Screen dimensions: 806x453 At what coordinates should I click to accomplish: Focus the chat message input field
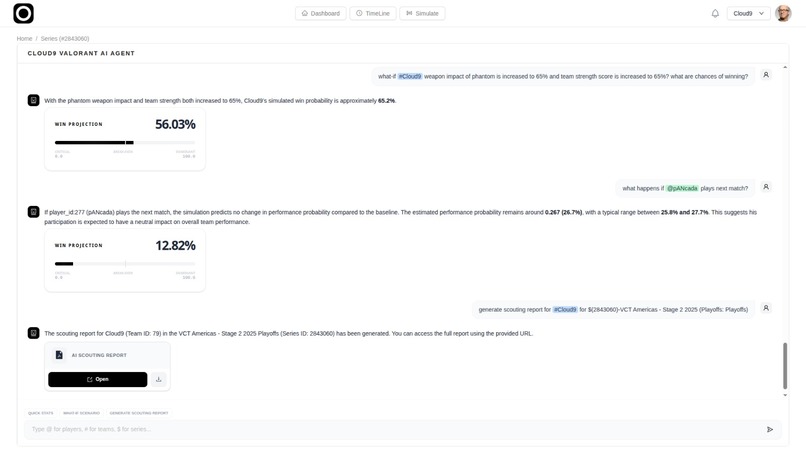click(x=396, y=429)
